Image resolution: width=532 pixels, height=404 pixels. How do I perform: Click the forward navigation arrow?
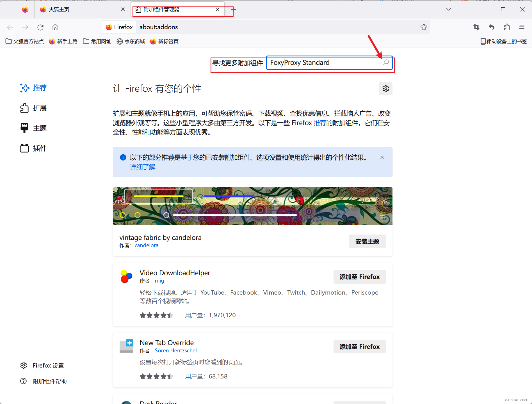[x=25, y=27]
